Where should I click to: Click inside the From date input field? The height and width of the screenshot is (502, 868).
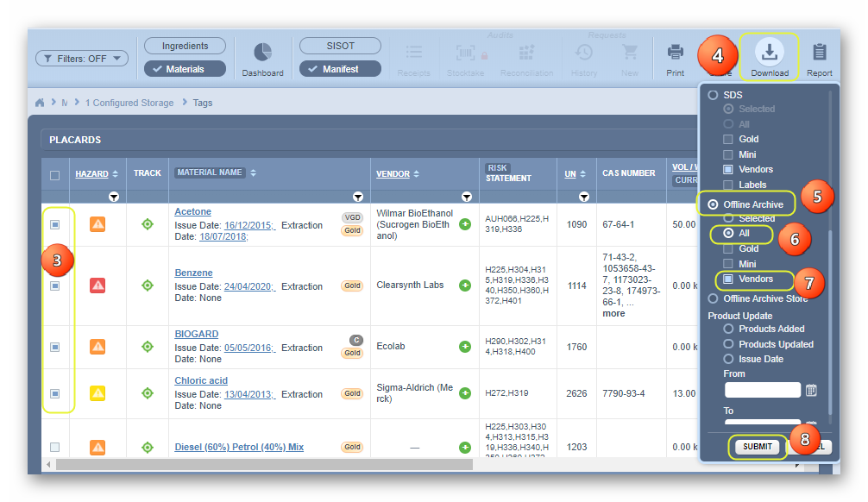(763, 390)
